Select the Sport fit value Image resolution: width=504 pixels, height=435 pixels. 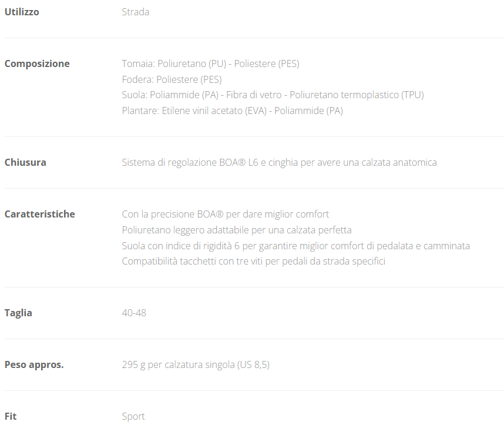pyautogui.click(x=133, y=416)
